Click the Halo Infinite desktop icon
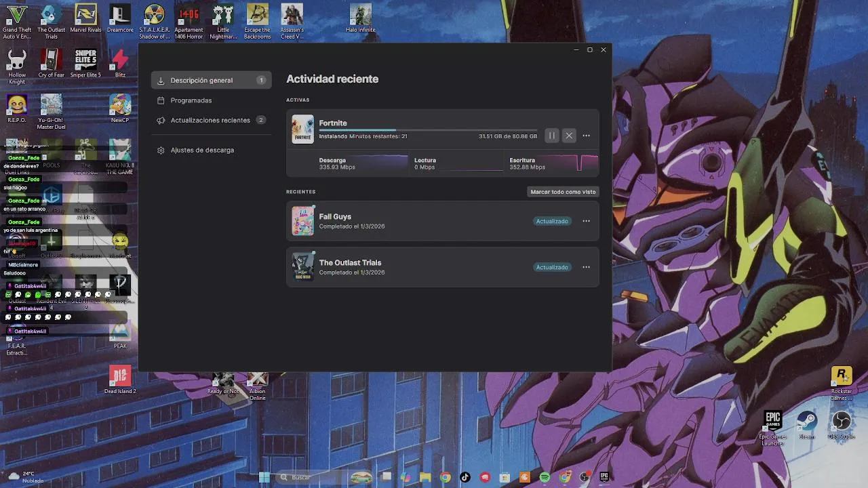Screen dimensions: 868x488 [x=361, y=19]
